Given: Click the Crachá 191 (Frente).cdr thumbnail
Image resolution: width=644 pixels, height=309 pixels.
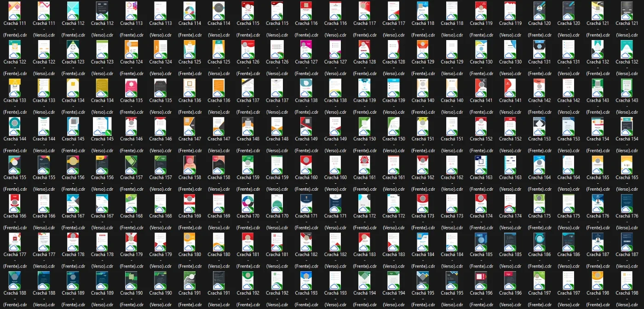Looking at the screenshot, I should (190, 280).
